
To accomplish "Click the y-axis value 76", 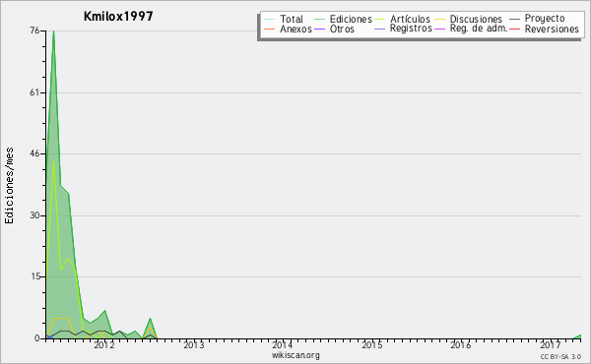I will coord(34,30).
